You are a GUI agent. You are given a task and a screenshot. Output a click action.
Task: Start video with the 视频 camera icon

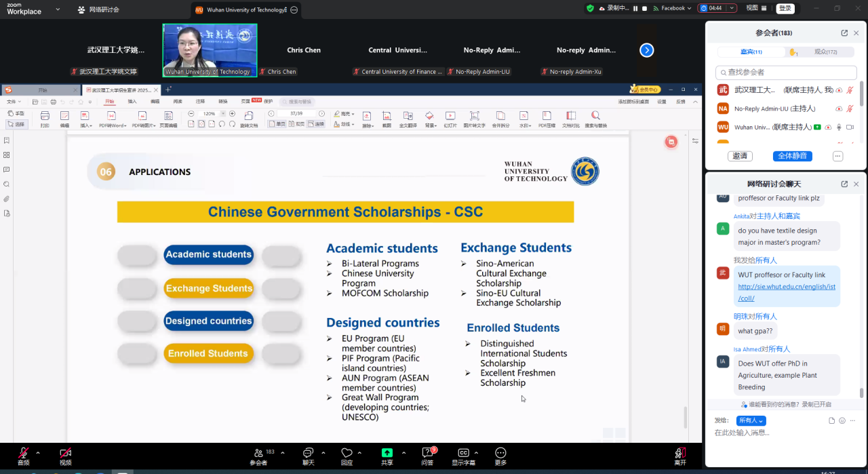tap(65, 453)
